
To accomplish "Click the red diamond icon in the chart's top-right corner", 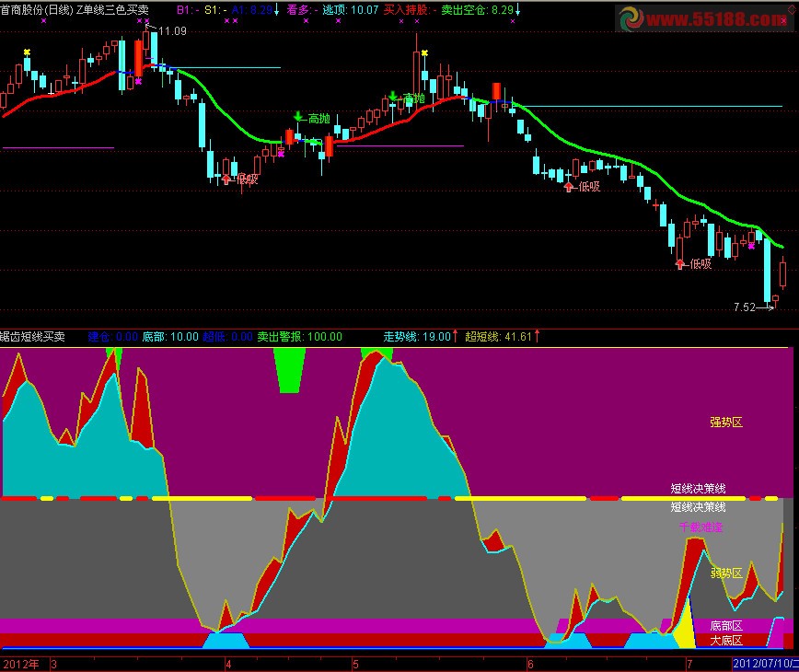I will click(x=792, y=10).
